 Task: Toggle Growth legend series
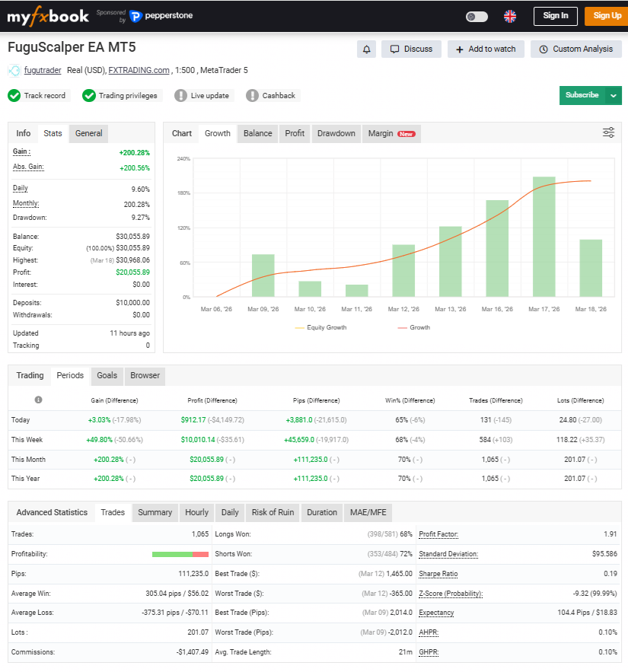413,327
